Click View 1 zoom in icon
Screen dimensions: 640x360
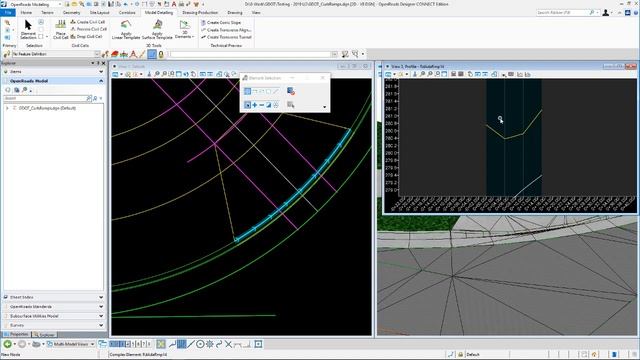point(157,74)
